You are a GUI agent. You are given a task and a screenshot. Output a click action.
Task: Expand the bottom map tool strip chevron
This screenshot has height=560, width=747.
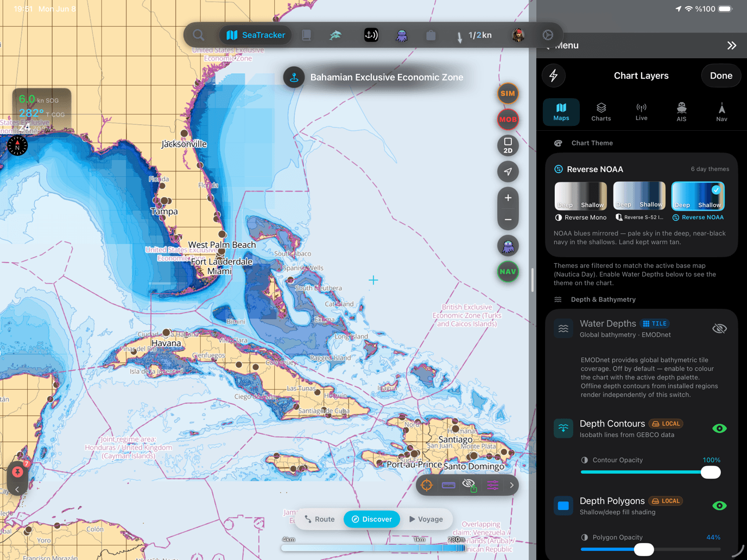pos(511,485)
